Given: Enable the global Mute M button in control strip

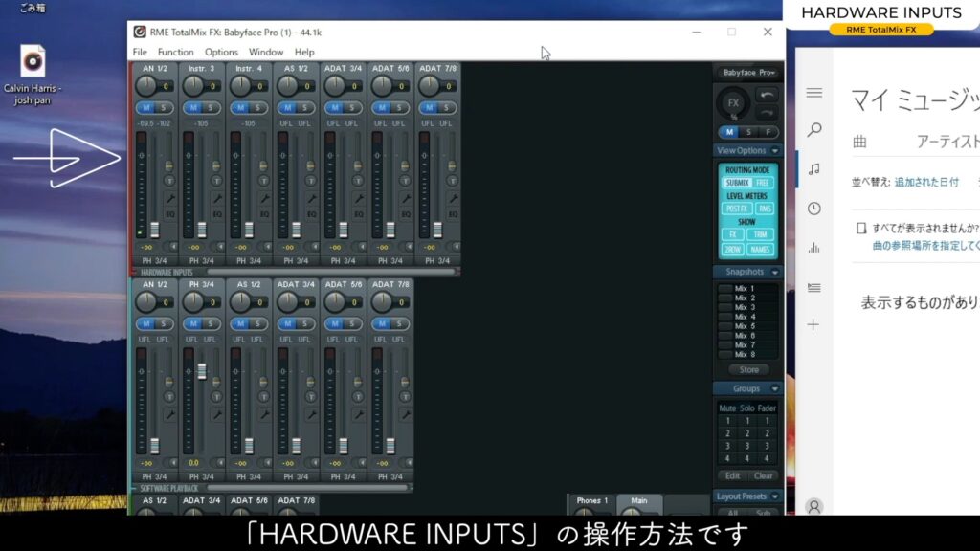Looking at the screenshot, I should pyautogui.click(x=728, y=132).
